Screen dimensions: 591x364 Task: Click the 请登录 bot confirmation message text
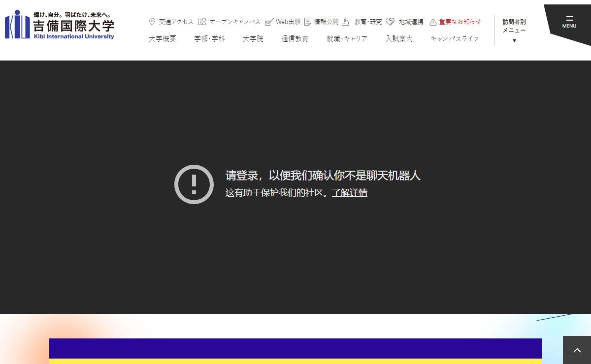point(323,176)
